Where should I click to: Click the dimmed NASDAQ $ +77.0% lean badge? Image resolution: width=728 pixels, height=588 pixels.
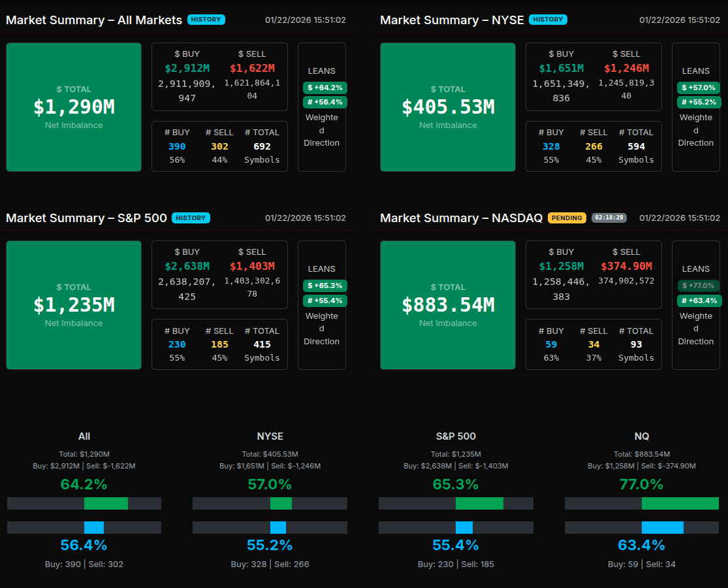(x=699, y=286)
